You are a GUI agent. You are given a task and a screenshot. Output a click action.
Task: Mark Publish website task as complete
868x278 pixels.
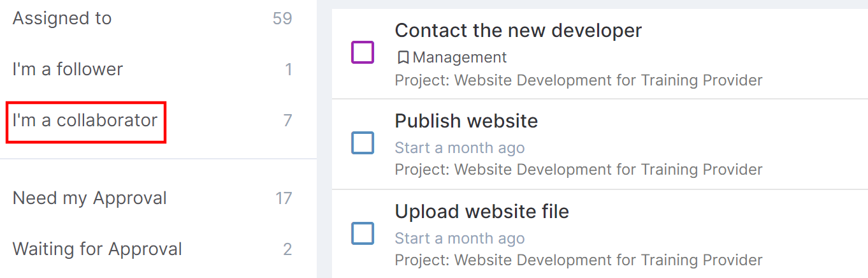(363, 143)
